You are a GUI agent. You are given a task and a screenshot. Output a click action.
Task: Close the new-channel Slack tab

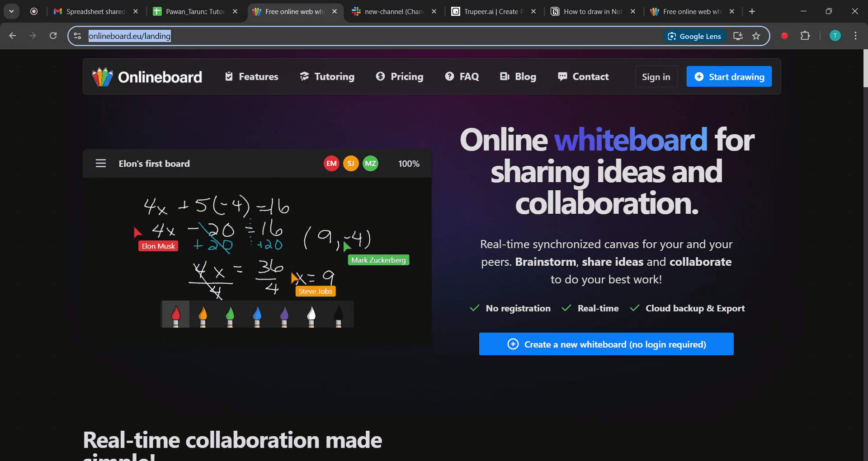pos(434,11)
